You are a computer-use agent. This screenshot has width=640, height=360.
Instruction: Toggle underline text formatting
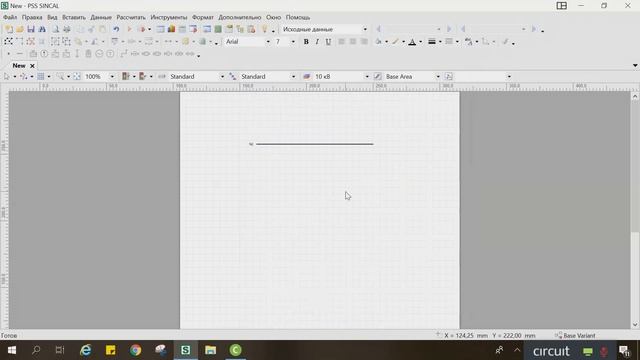[328, 42]
